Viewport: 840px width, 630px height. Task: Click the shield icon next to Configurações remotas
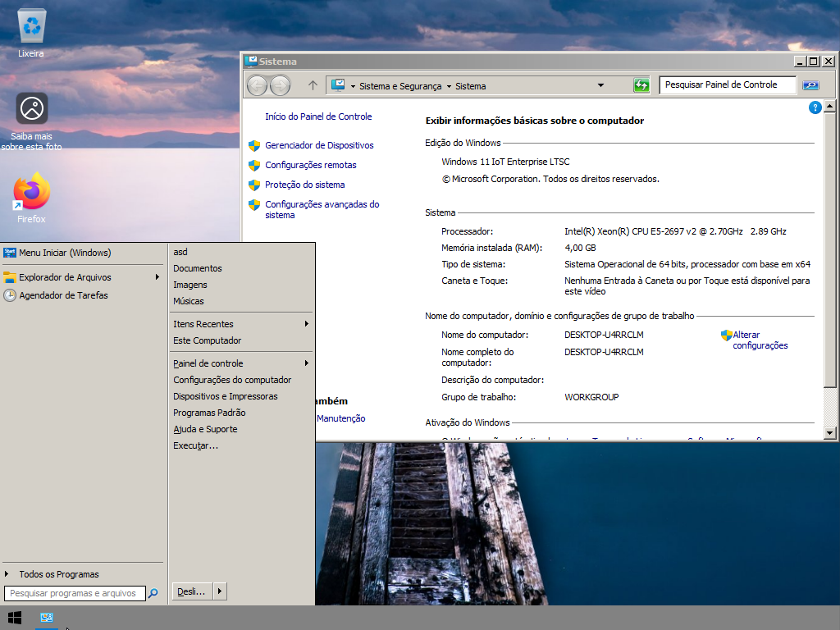tap(254, 165)
